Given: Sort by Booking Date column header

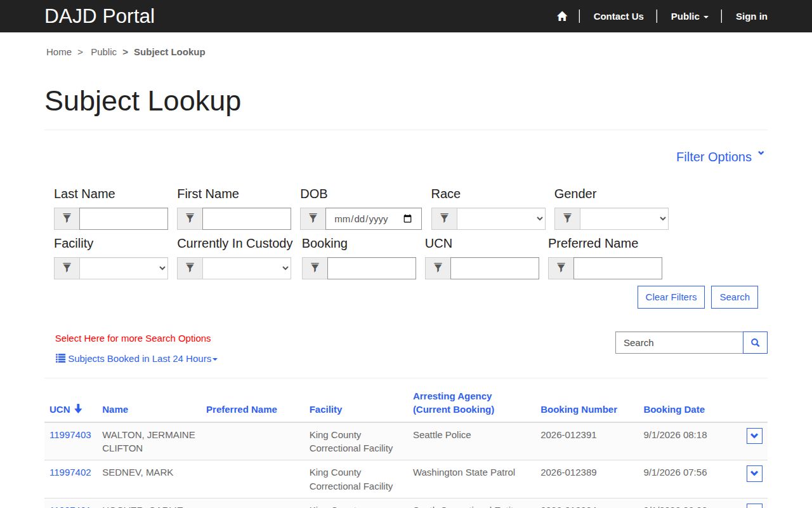Looking at the screenshot, I should pyautogui.click(x=674, y=410).
